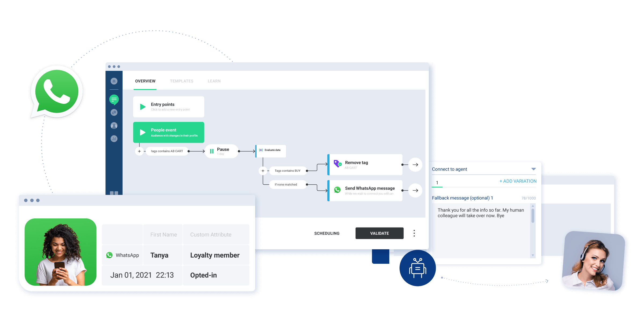Open the Entry points card

[169, 107]
